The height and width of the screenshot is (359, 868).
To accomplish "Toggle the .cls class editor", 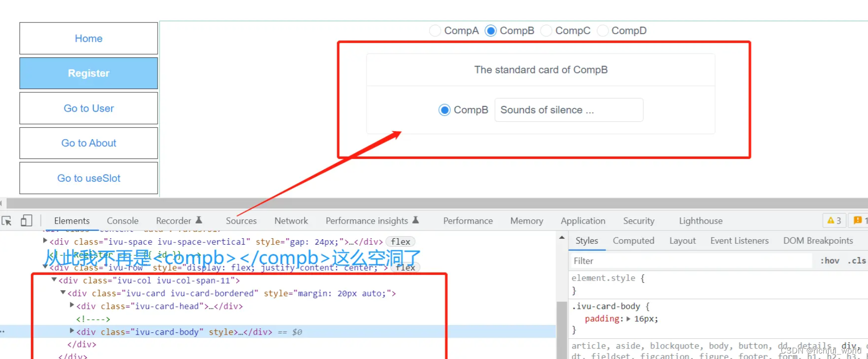I will (x=857, y=261).
